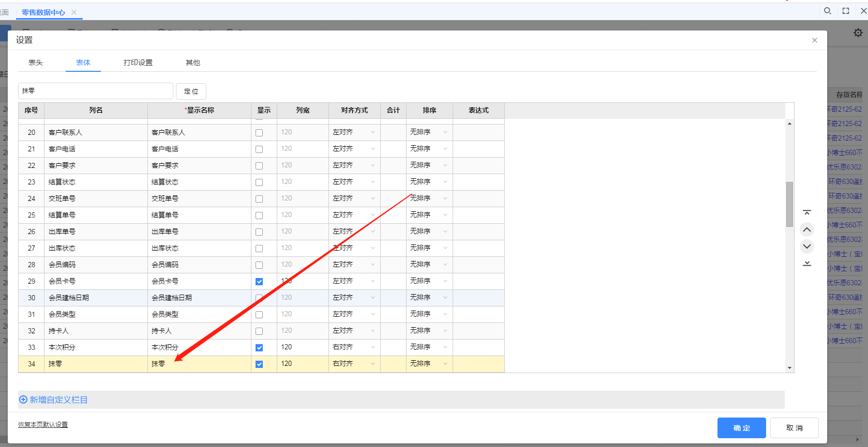Click the 列名 column header
Image resolution: width=868 pixels, height=447 pixels.
96,110
